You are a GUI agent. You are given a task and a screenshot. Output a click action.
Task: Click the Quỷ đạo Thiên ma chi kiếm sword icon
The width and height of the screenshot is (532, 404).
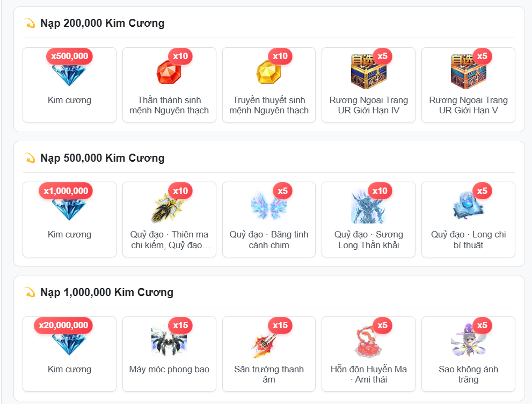(169, 206)
